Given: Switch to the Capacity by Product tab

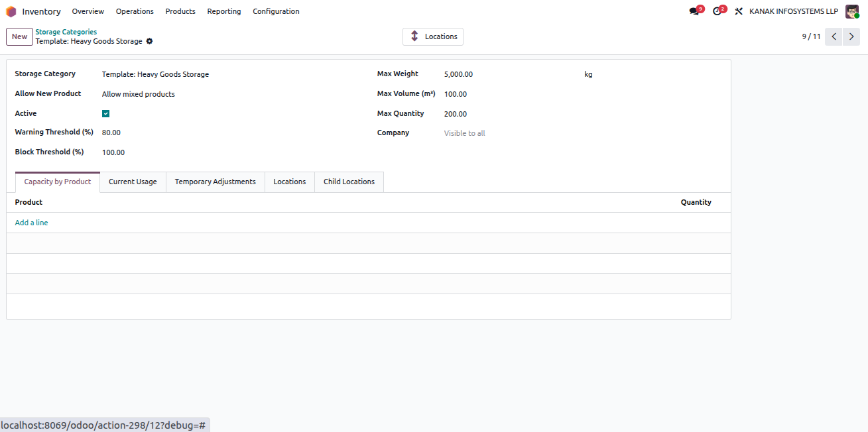Looking at the screenshot, I should (x=58, y=182).
